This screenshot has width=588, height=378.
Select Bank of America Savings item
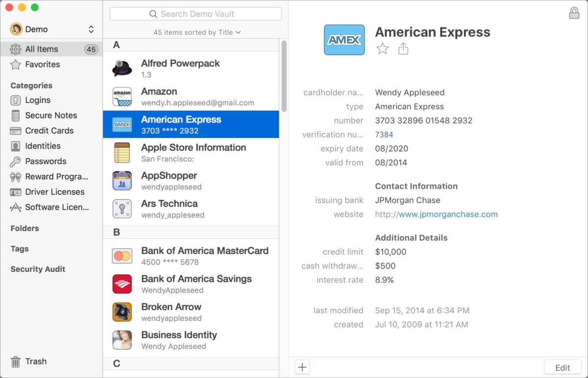191,284
